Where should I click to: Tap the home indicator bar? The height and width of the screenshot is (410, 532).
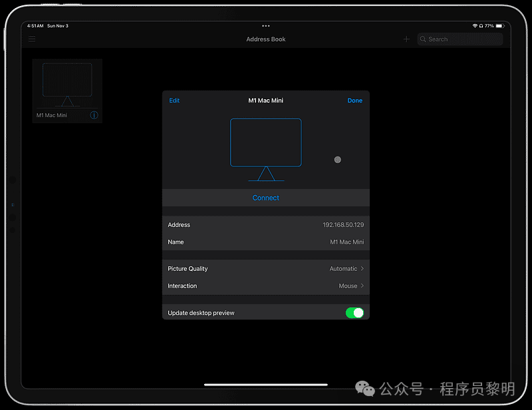265,385
